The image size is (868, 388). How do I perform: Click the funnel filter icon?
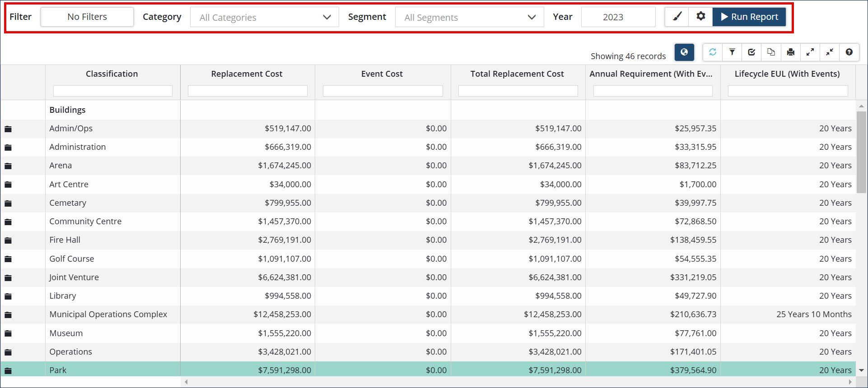732,52
